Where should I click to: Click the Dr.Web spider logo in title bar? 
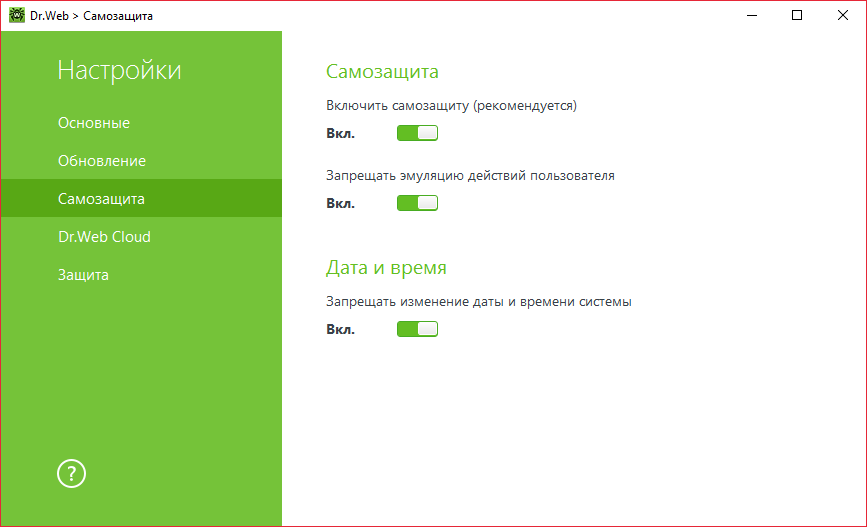click(x=17, y=15)
